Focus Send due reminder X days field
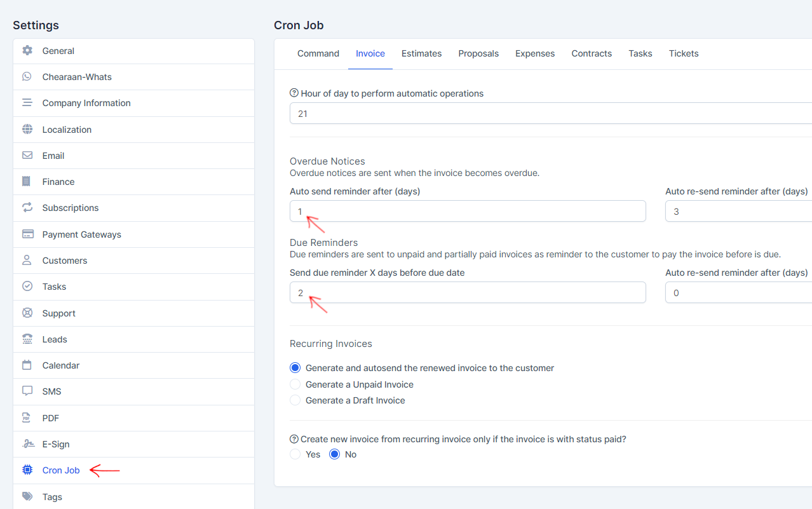The image size is (812, 509). (x=468, y=293)
